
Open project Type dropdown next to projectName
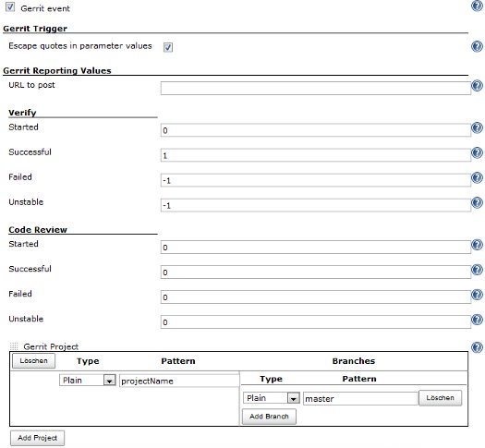pos(87,380)
